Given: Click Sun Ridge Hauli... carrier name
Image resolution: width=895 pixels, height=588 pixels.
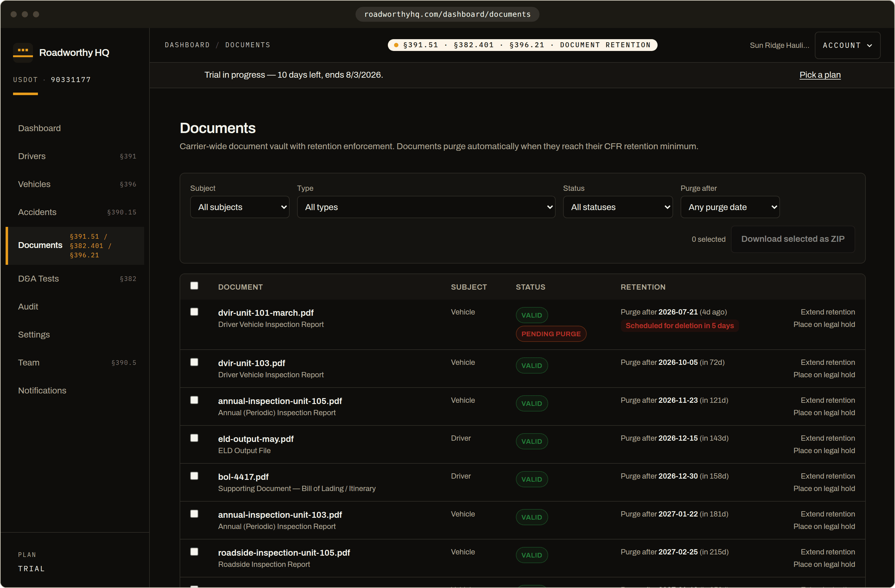Looking at the screenshot, I should pyautogui.click(x=779, y=45).
